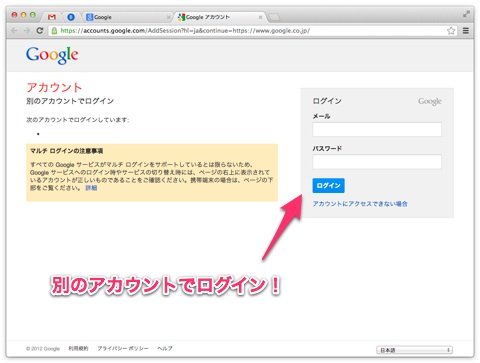Viewport: 480px width, 363px height.
Task: Select the Google アカウント tab
Action: click(x=220, y=17)
